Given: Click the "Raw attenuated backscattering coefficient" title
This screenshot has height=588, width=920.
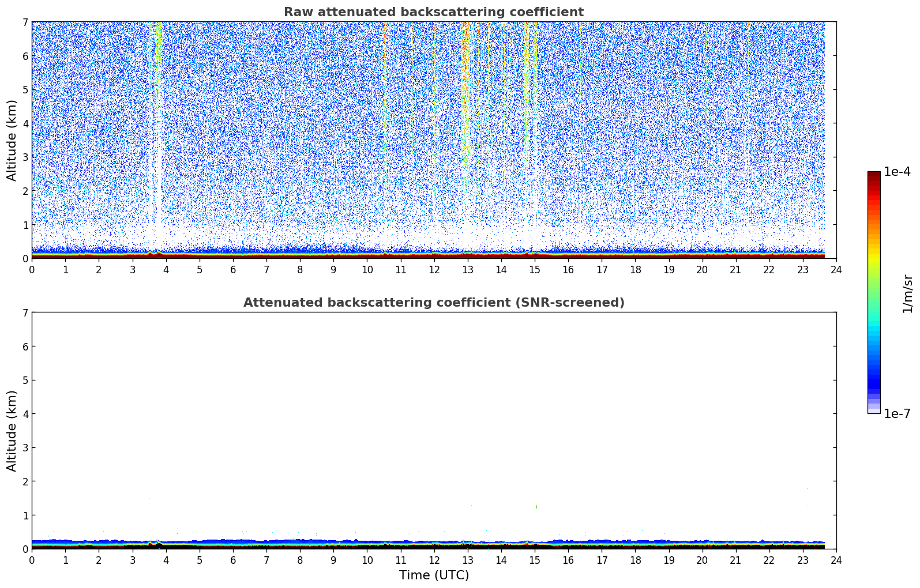Looking at the screenshot, I should (x=433, y=12).
